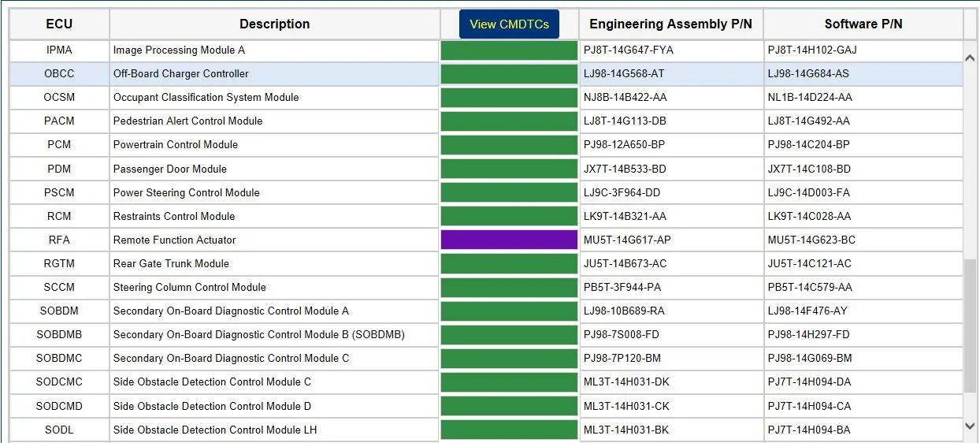Click Occupant Classification System Module description

[206, 98]
